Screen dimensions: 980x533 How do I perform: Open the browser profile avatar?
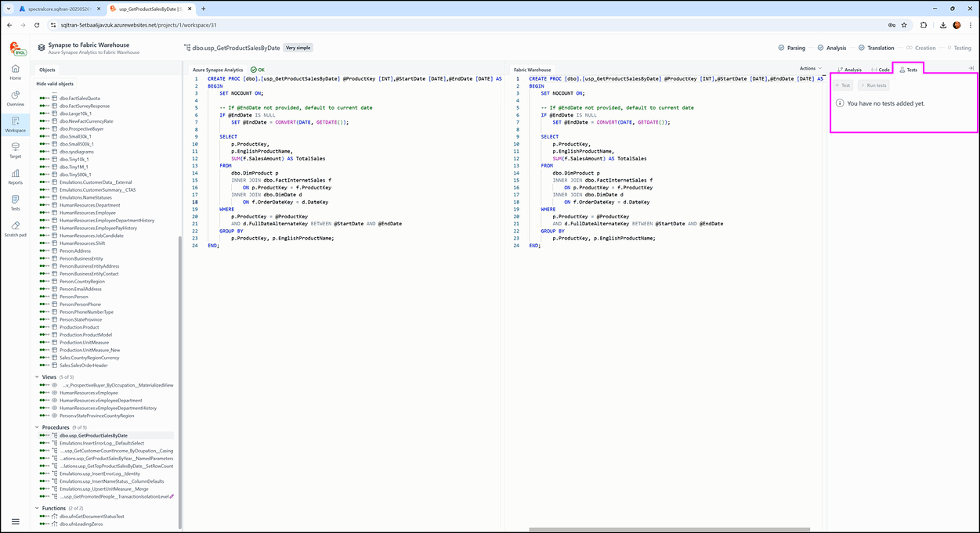tap(956, 25)
